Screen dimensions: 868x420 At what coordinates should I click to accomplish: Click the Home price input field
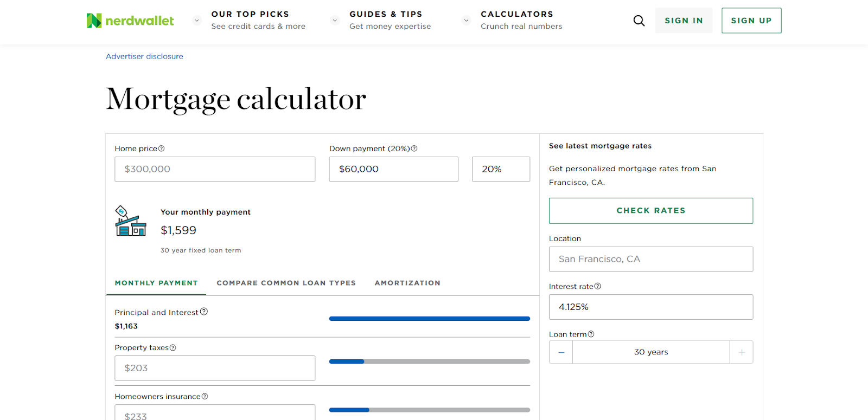tap(215, 169)
